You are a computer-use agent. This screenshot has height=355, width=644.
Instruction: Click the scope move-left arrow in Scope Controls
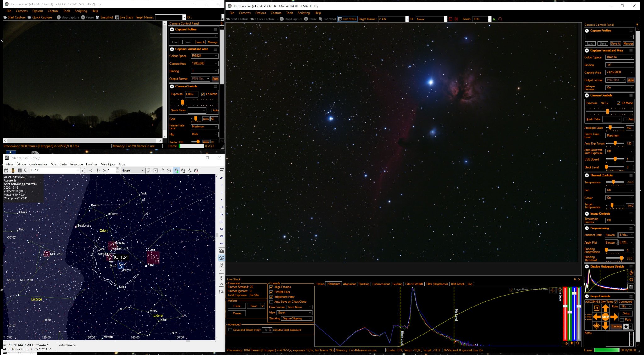[597, 317]
